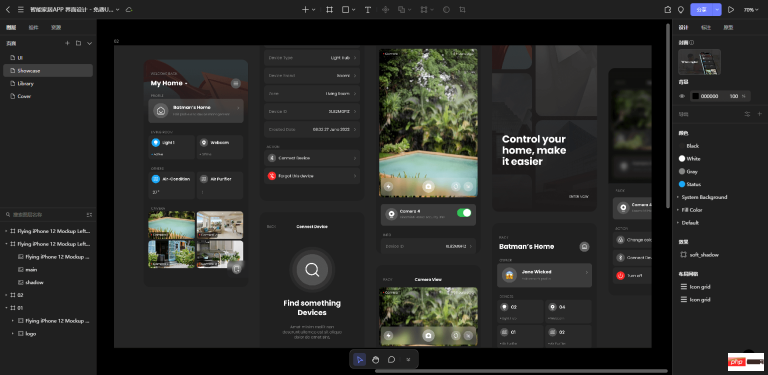The height and width of the screenshot is (375, 768).
Task: Click the back arrow in top-left corner
Action: pyautogui.click(x=8, y=9)
